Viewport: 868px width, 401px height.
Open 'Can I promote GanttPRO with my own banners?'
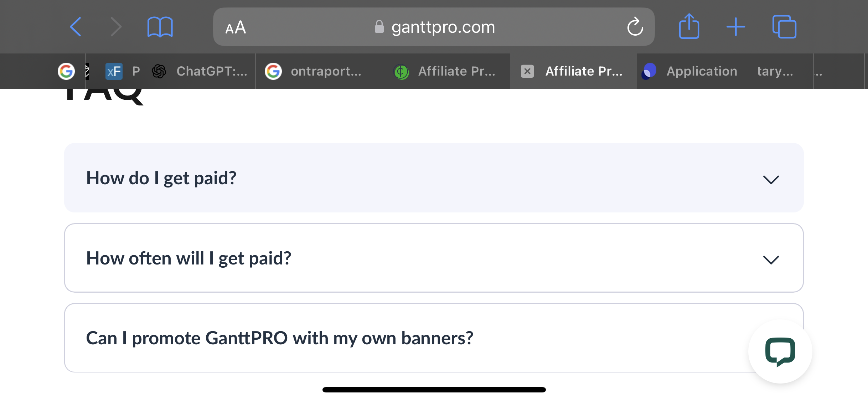click(434, 338)
